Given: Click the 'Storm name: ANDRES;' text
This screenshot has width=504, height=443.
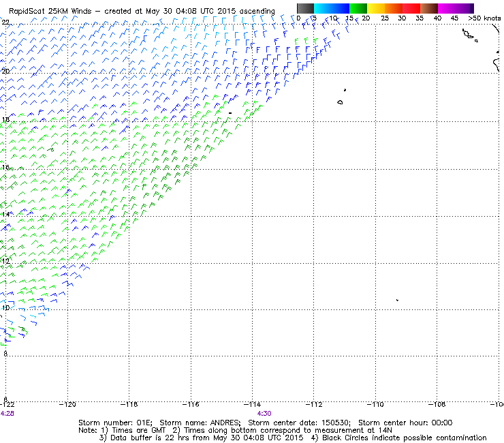Looking at the screenshot, I should click(x=200, y=423).
